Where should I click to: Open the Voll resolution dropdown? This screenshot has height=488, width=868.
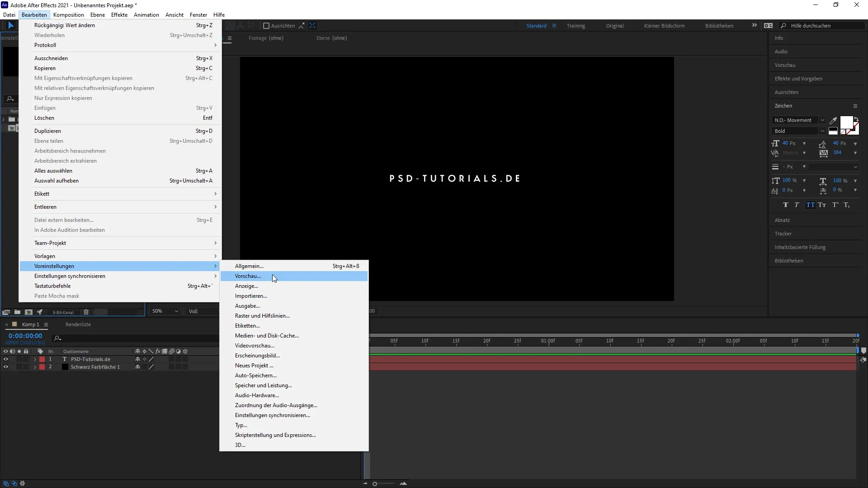click(x=203, y=311)
